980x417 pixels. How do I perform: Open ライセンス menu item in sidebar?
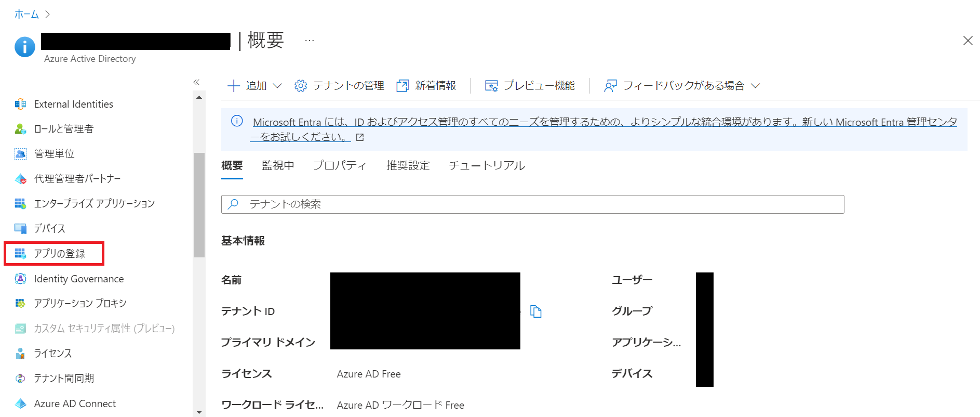(53, 353)
